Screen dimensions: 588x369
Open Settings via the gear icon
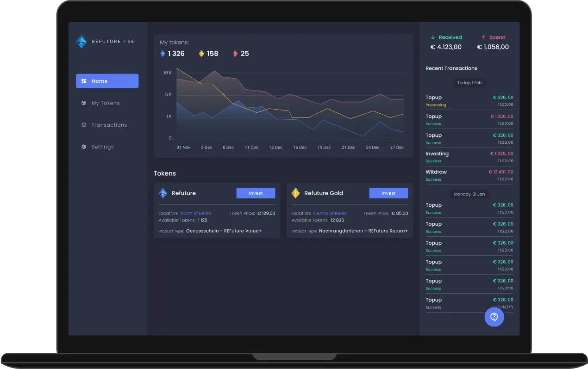(84, 147)
